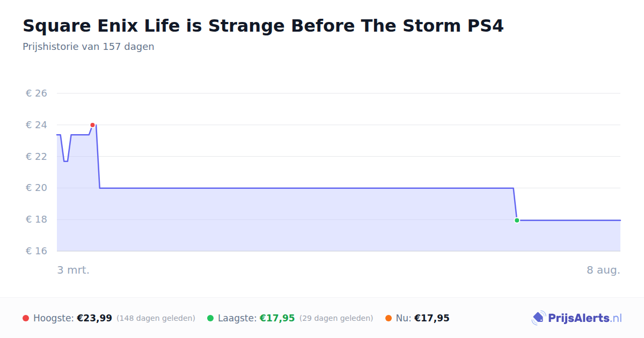This screenshot has width=644, height=338.
Task: Open the PrijsAlerts.nl brand link
Action: click(x=576, y=318)
